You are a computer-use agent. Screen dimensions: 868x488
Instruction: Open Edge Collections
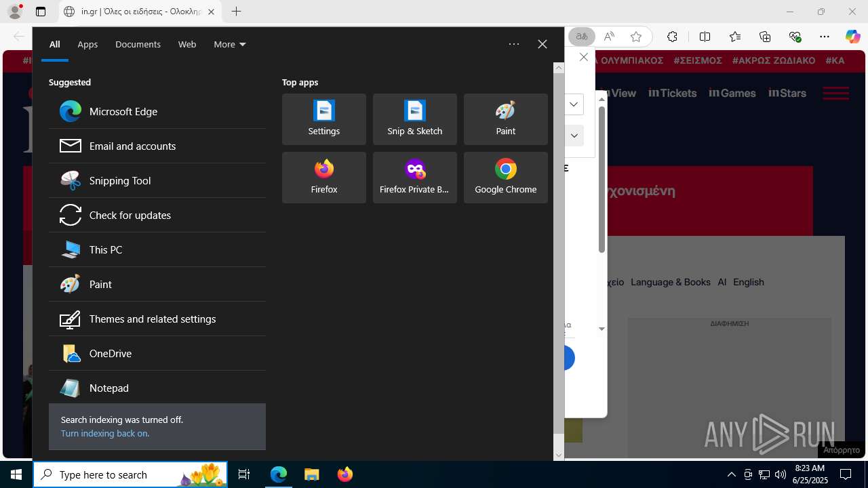pyautogui.click(x=765, y=37)
